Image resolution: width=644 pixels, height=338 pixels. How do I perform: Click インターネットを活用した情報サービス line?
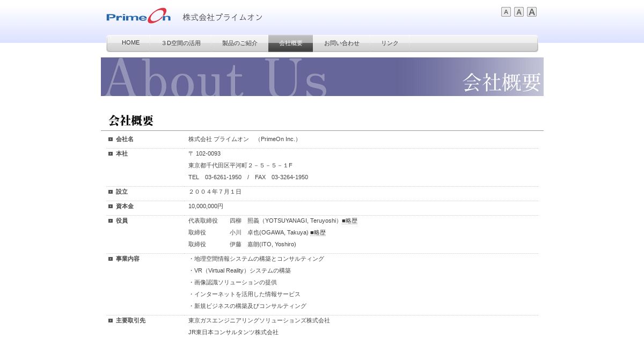(245, 294)
